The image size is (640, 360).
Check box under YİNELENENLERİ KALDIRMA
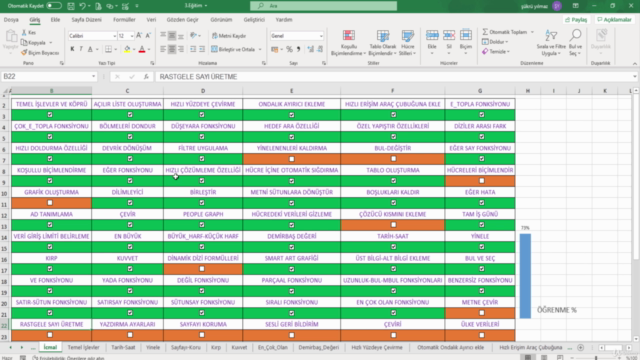[291, 159]
